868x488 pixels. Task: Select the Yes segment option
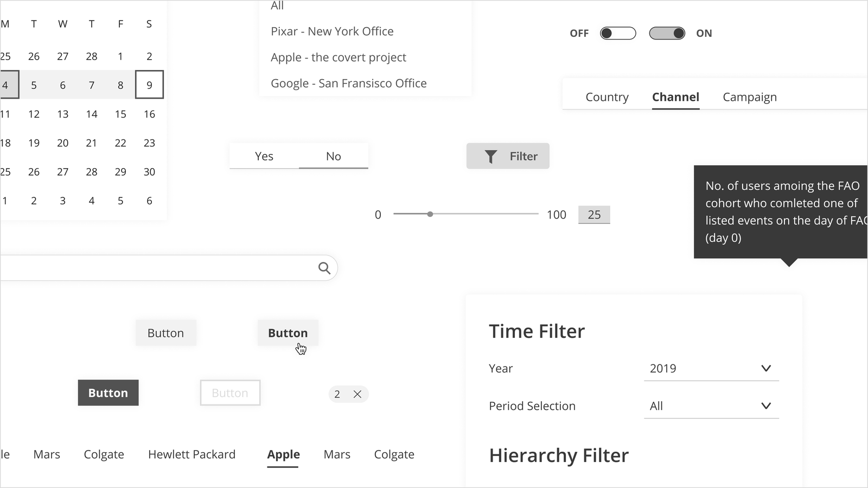(x=264, y=156)
